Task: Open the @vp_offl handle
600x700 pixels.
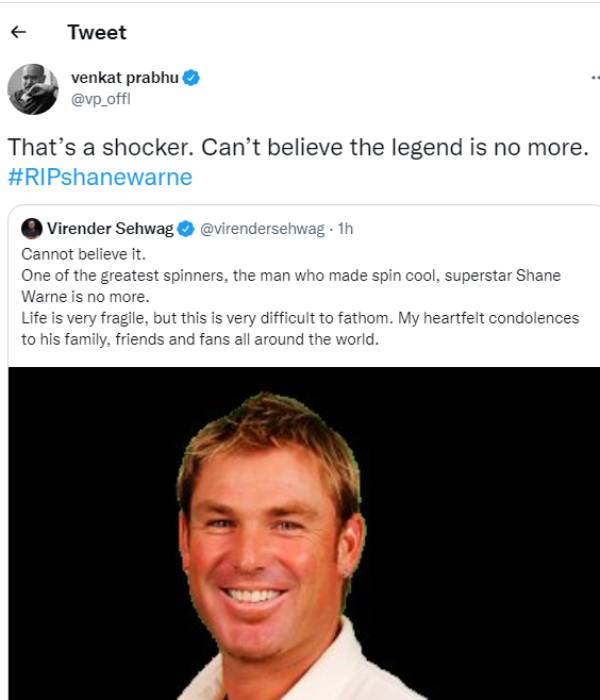Action: (101, 98)
